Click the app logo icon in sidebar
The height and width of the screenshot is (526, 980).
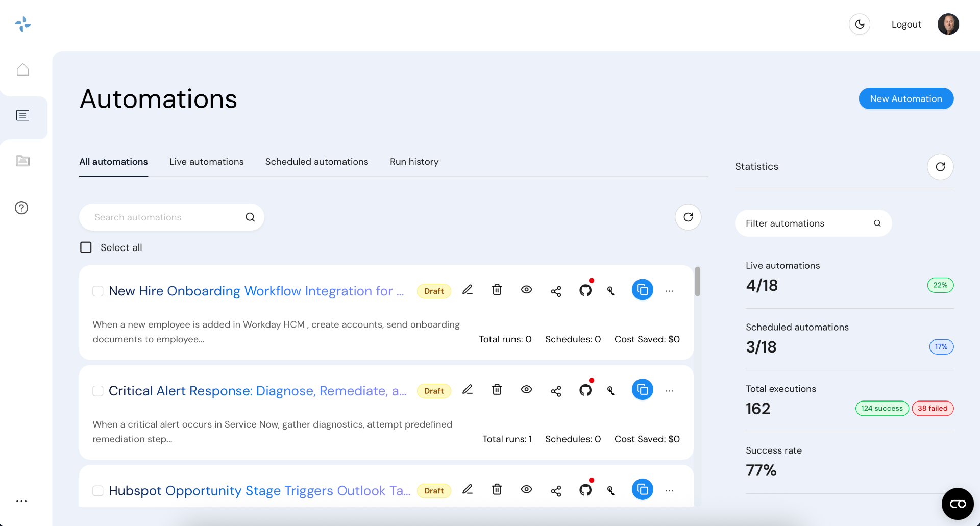pyautogui.click(x=23, y=24)
